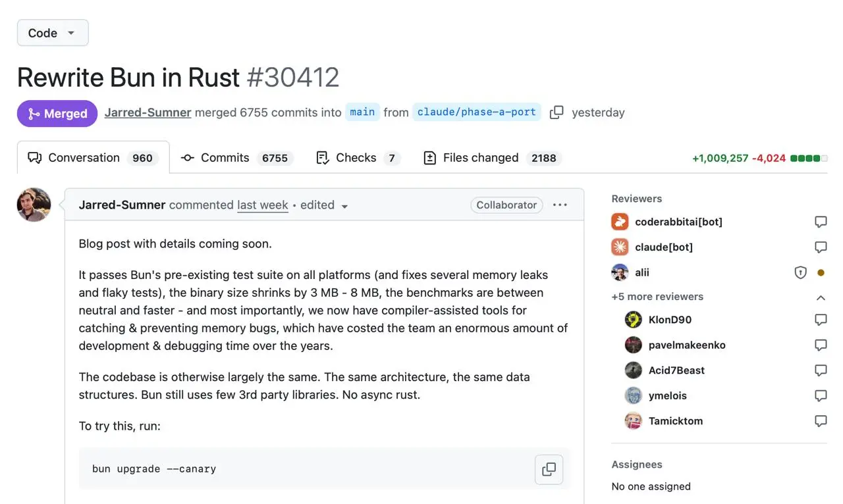
Task: Click the diffstat colored blocks bar
Action: click(809, 159)
